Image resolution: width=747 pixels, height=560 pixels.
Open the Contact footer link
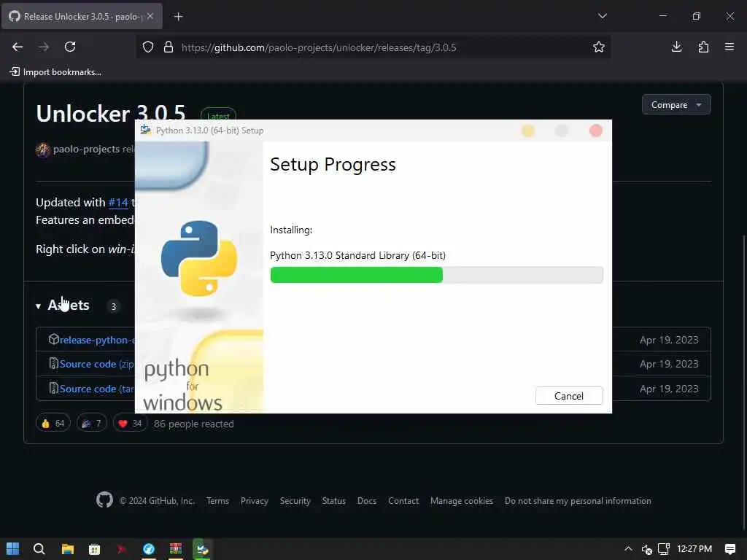point(403,501)
